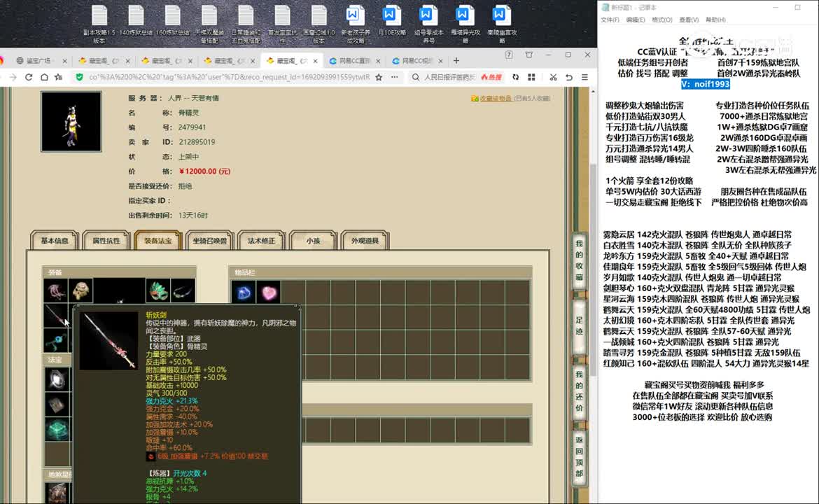Click the highlighted text V: noif1993 in Notepad

coord(705,84)
